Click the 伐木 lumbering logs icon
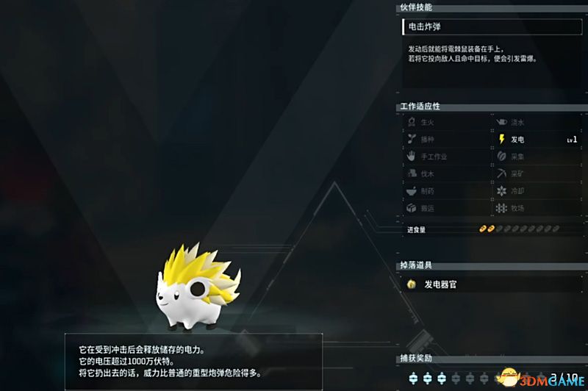 [x=412, y=173]
